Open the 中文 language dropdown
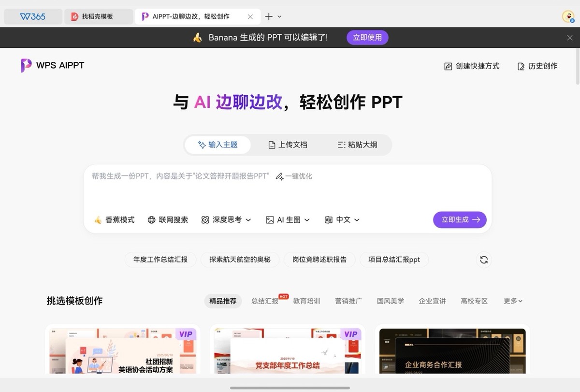580x392 pixels. pos(342,219)
